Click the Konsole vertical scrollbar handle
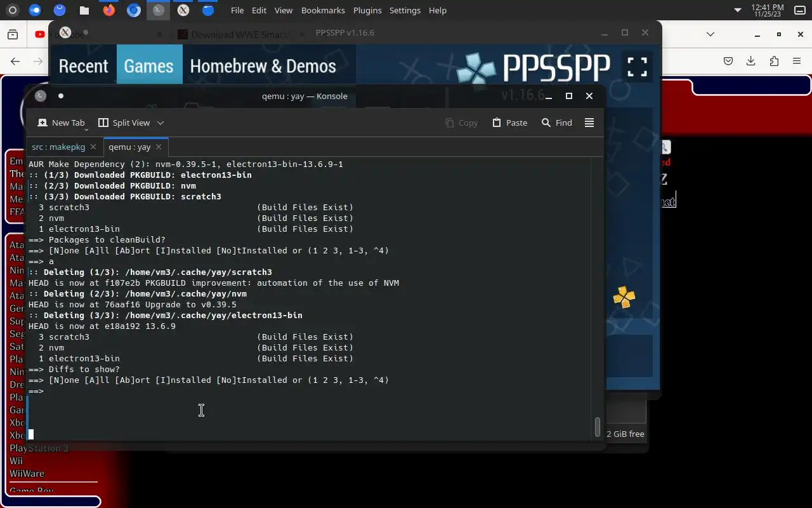This screenshot has width=812, height=508. pos(597,427)
